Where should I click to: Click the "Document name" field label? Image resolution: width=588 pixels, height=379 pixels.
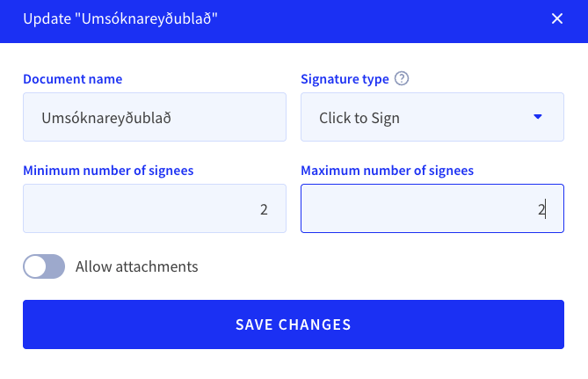(x=72, y=79)
